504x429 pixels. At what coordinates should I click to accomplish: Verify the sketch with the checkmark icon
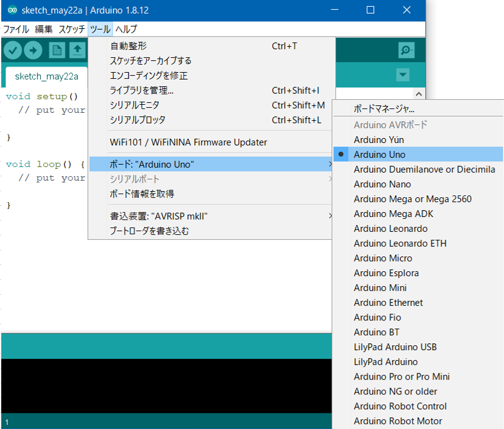(x=12, y=50)
